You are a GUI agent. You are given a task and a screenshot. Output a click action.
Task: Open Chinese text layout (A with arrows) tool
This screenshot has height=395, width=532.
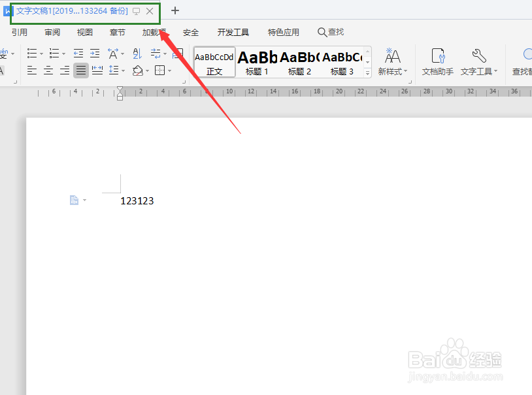point(113,54)
